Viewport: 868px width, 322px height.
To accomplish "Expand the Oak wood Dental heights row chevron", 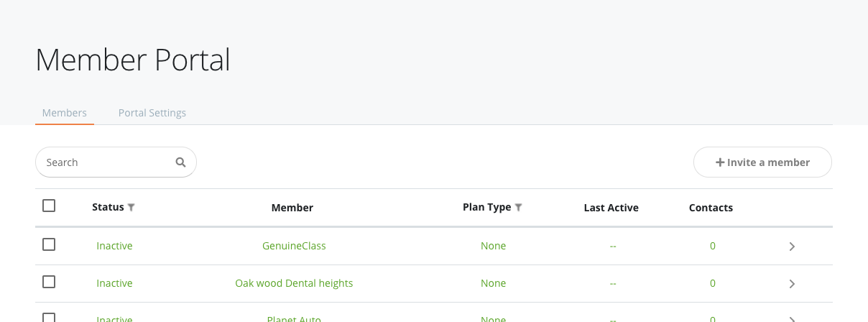I will coord(792,284).
